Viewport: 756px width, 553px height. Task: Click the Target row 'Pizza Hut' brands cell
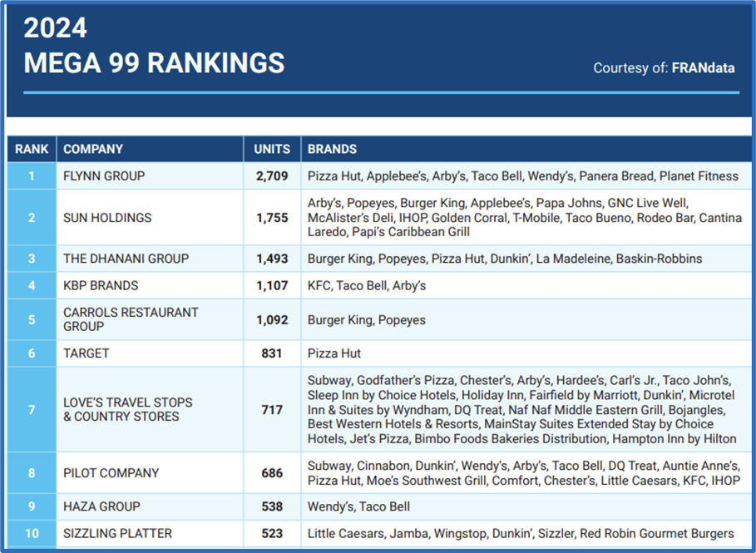click(526, 353)
